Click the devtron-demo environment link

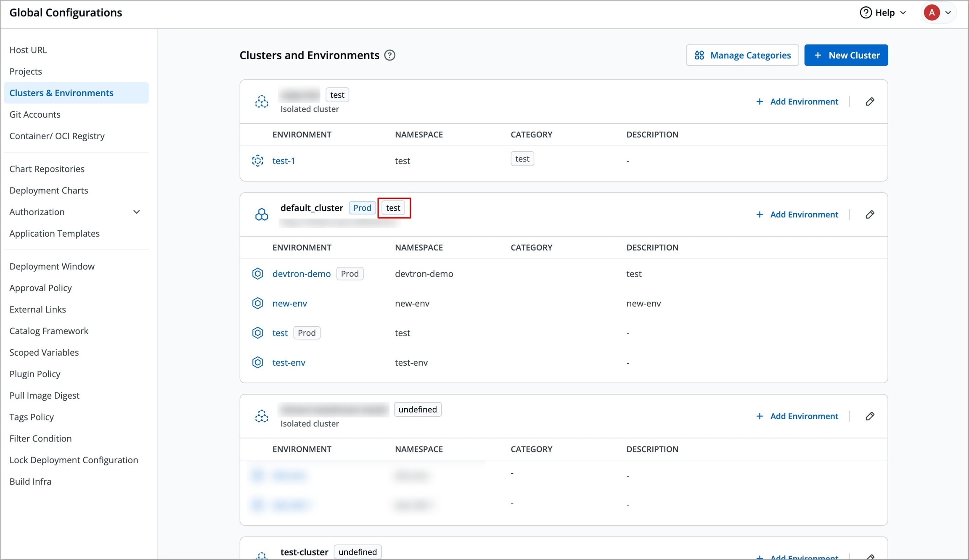pyautogui.click(x=301, y=274)
